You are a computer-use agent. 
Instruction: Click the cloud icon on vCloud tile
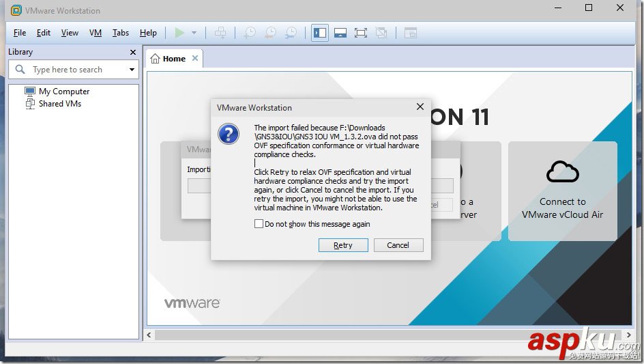(x=563, y=171)
